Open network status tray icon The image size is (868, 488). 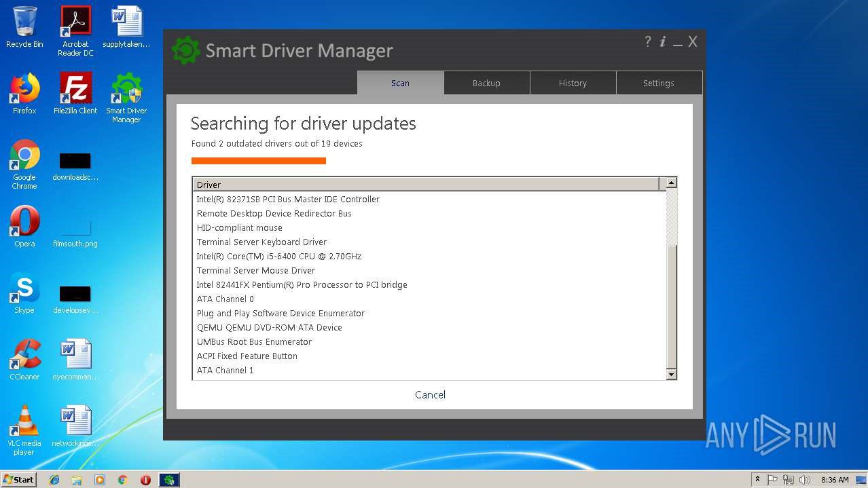pos(789,479)
